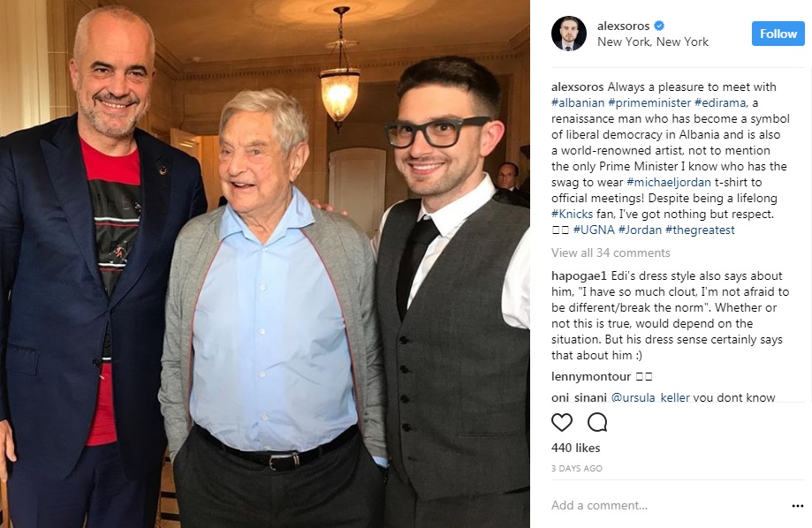Like the post with heart icon
The width and height of the screenshot is (812, 528).
click(x=561, y=422)
